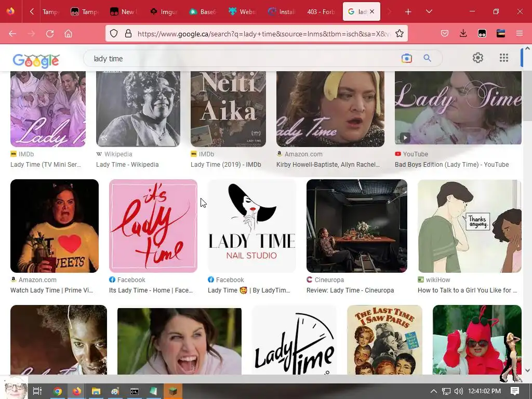
Task: Open the Firefox application menu
Action: click(x=520, y=33)
